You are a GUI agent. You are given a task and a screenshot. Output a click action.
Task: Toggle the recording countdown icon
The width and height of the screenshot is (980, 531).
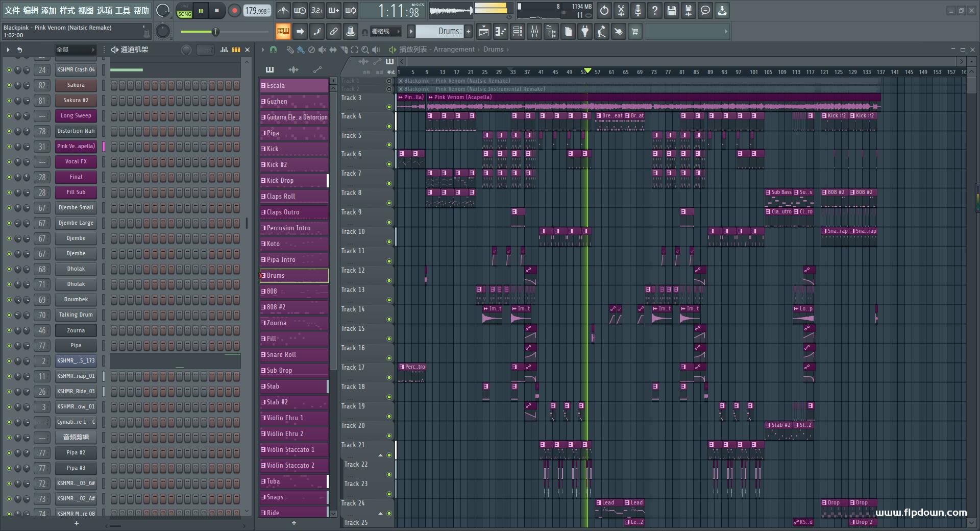coord(317,10)
